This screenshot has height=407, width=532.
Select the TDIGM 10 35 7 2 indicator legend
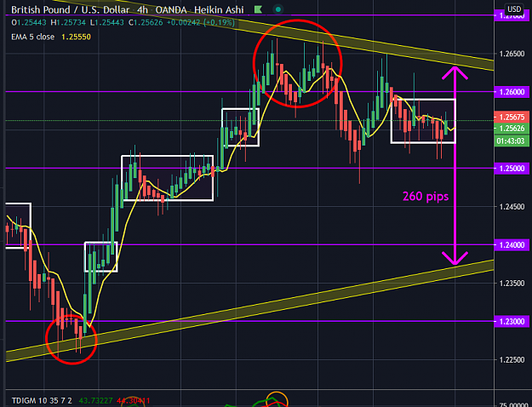click(x=42, y=400)
